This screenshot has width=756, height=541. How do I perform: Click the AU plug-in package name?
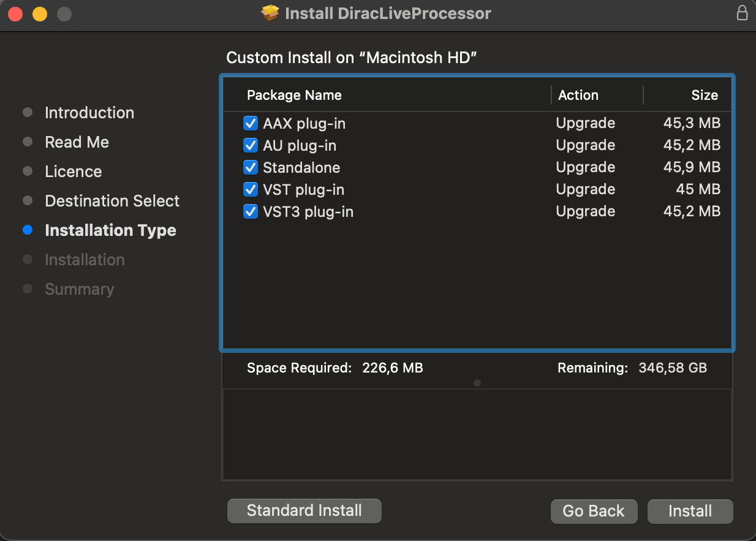[300, 145]
